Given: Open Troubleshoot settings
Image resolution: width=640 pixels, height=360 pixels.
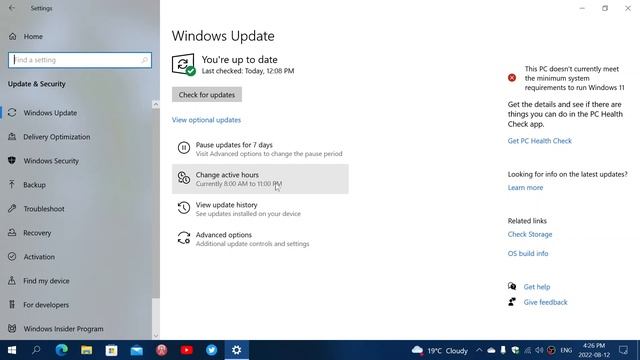Looking at the screenshot, I should pyautogui.click(x=44, y=209).
